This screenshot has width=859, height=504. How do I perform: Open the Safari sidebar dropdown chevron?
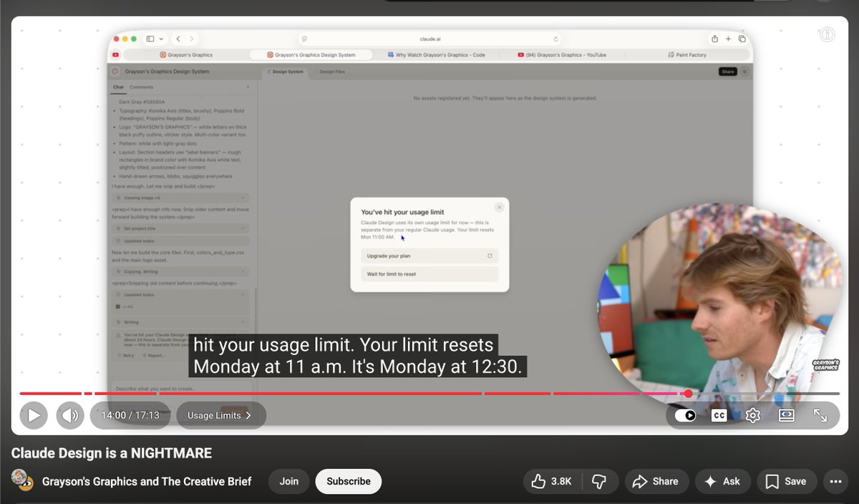click(x=161, y=39)
